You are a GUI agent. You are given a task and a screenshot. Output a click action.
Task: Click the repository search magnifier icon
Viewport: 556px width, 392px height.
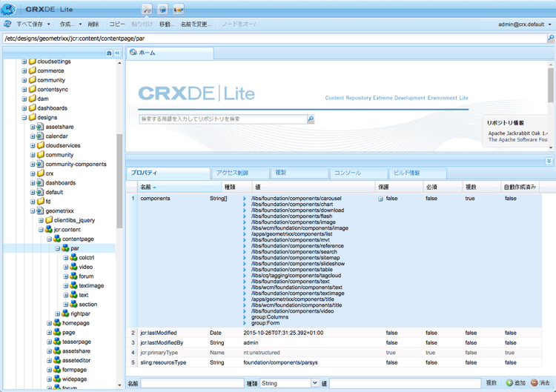(311, 119)
